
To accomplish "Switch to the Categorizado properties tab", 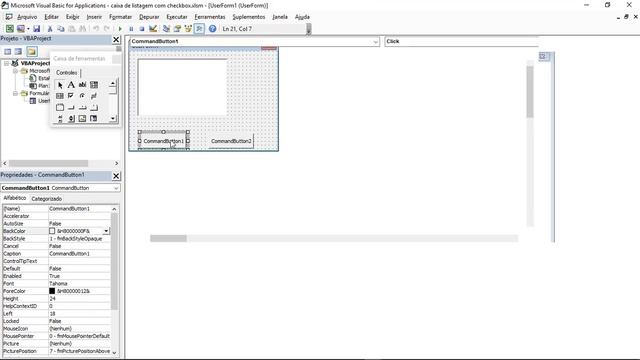I will tap(47, 199).
